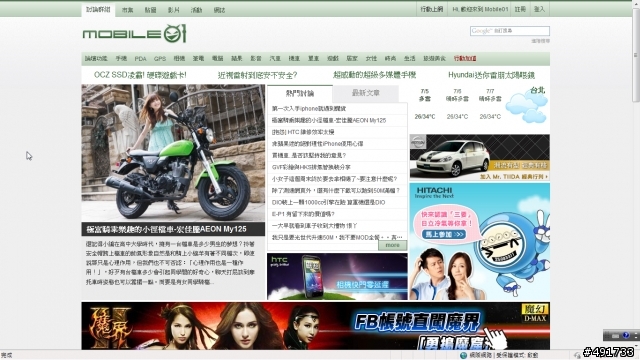The width and height of the screenshot is (640, 360).
Task: Switch to the 熱門討論 tab
Action: click(300, 93)
